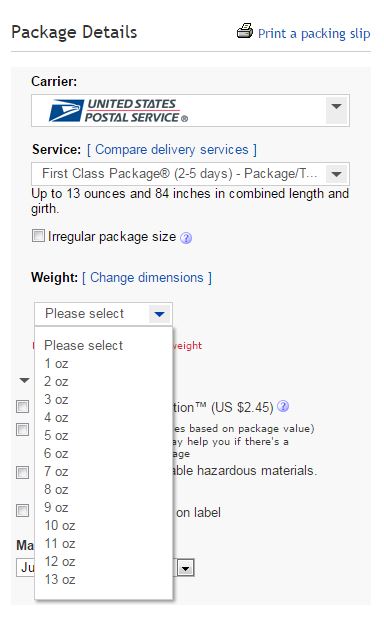This screenshot has width=384, height=625.
Task: Click Compare delivery services link
Action: pyautogui.click(x=171, y=150)
